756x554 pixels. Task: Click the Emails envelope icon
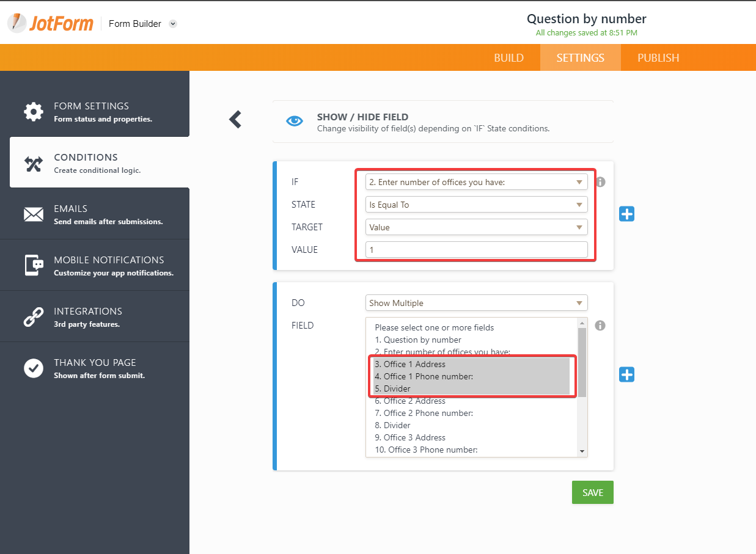[x=34, y=214]
